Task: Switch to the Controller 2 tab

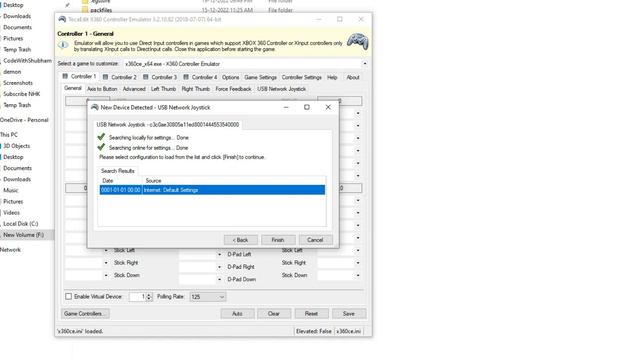Action: point(120,77)
